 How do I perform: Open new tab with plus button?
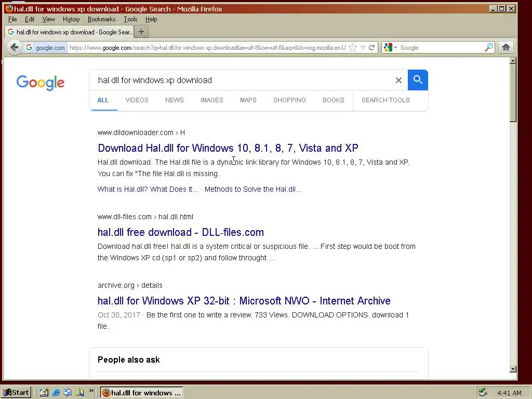pyautogui.click(x=141, y=32)
